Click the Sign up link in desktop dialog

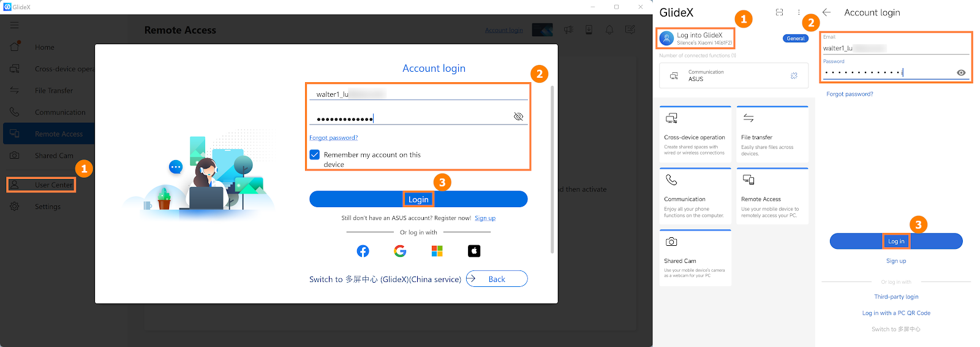pos(485,218)
